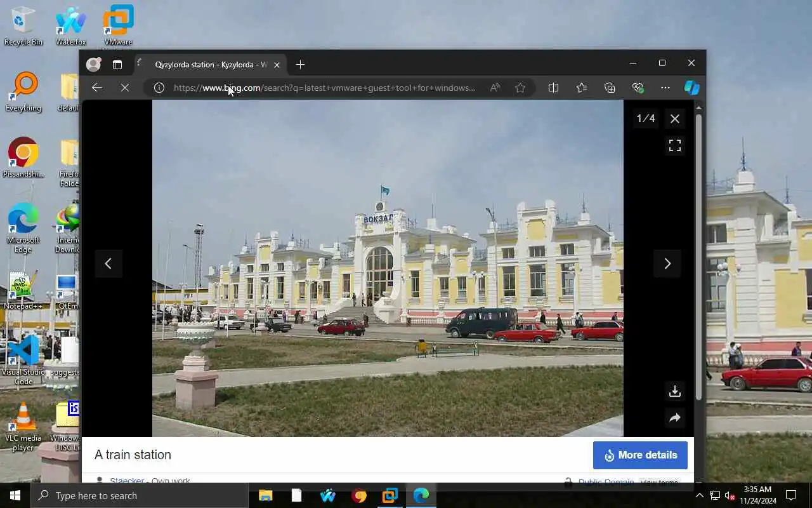This screenshot has width=812, height=508.
Task: Open the Windows Start menu
Action: pos(15,495)
